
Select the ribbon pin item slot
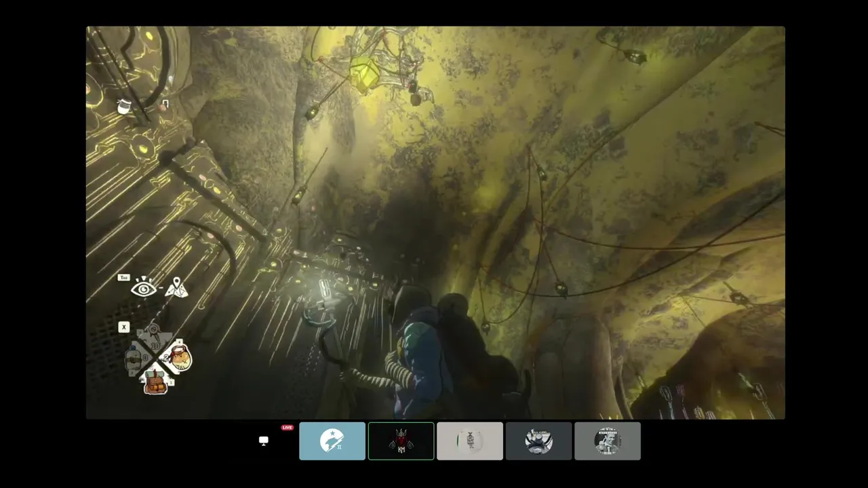pyautogui.click(x=155, y=334)
